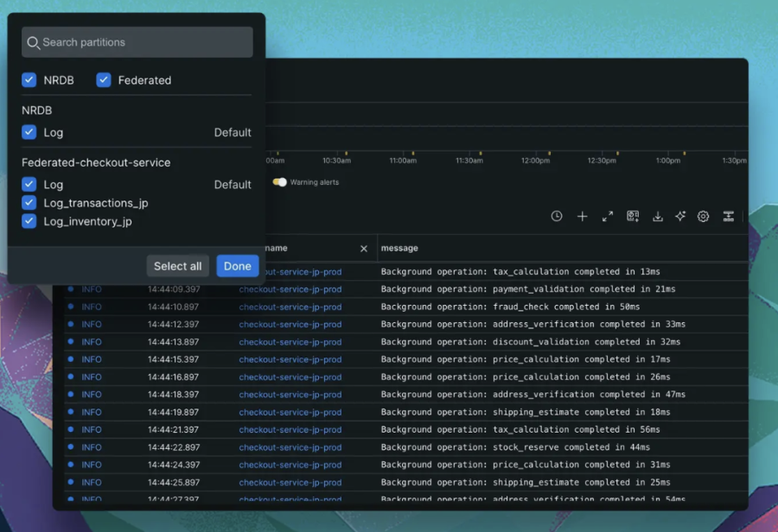Click the blue dot of the 14:44:21.397 row

71,429
